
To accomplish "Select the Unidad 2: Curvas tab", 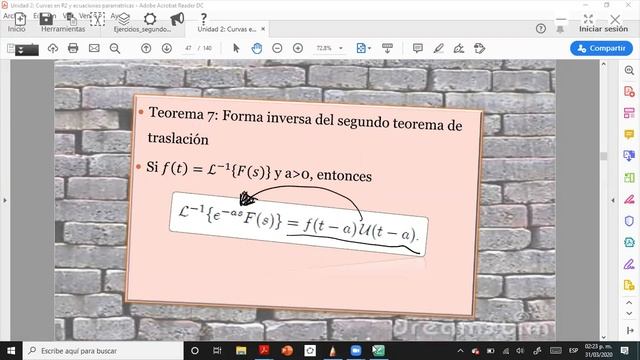I will point(227,29).
